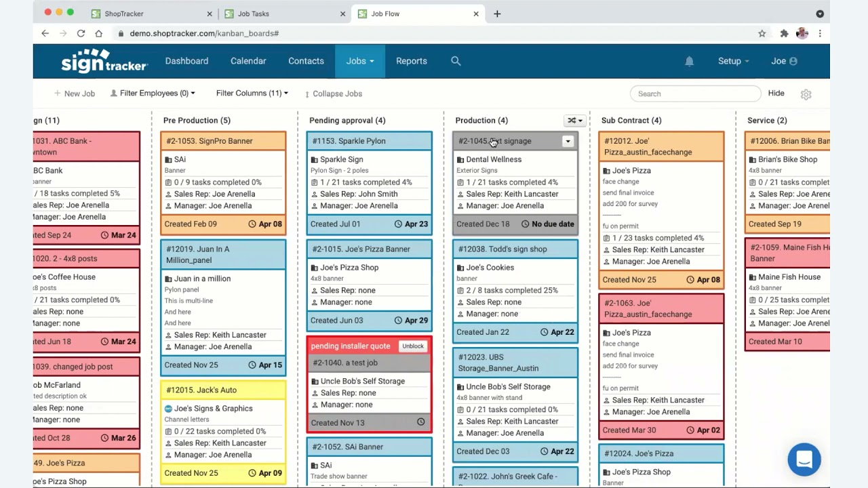Click the search magnifier icon in navbar
The image size is (868, 488).
pyautogui.click(x=456, y=61)
